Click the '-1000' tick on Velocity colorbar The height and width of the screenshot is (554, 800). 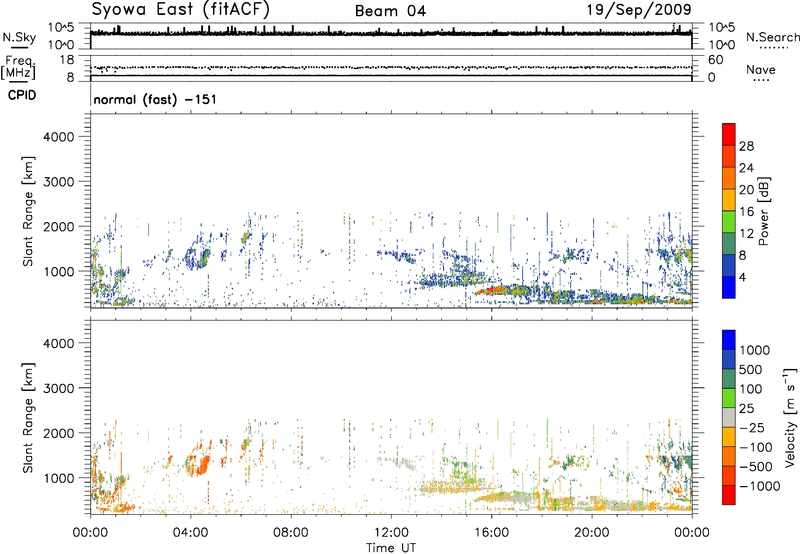point(759,486)
